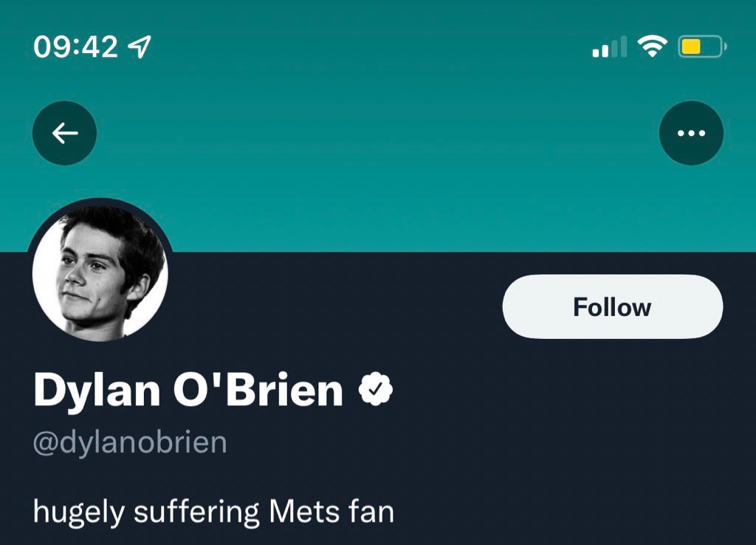This screenshot has height=545, width=756.
Task: Tap the @dylanobrien handle
Action: tap(130, 442)
